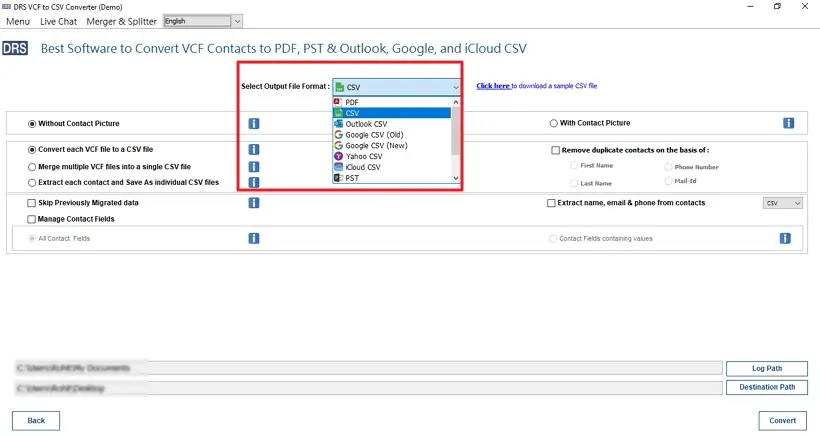Click info icon beside Convert each VCF file
Image resolution: width=820 pixels, height=437 pixels.
[x=254, y=150]
